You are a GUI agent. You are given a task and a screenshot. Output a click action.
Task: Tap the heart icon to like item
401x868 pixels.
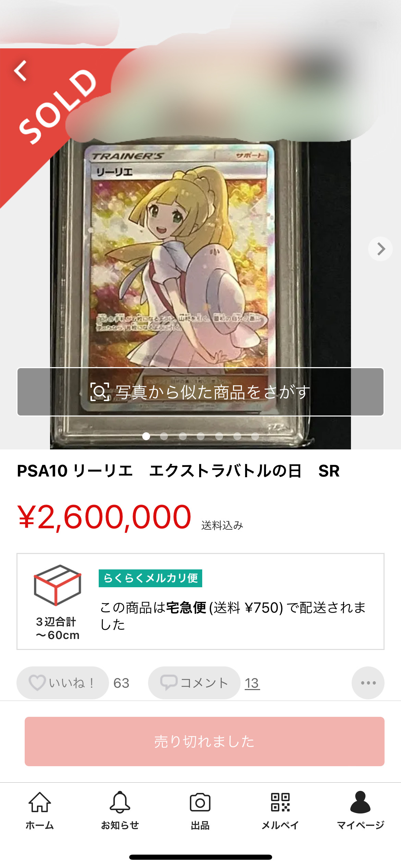[x=37, y=682]
